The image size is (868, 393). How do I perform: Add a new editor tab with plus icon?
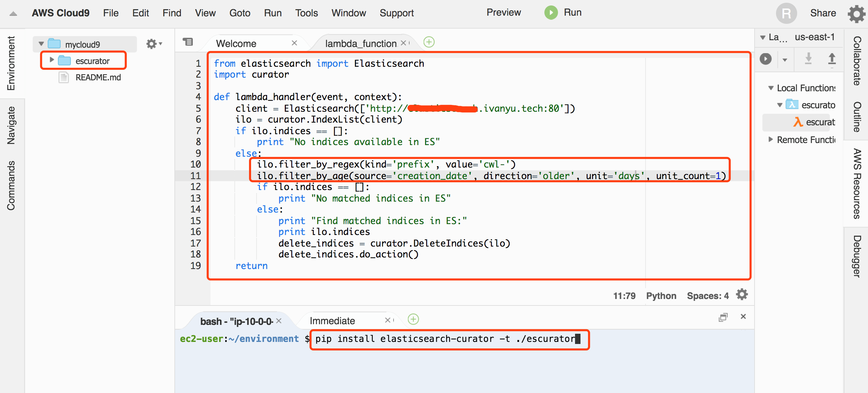[429, 42]
